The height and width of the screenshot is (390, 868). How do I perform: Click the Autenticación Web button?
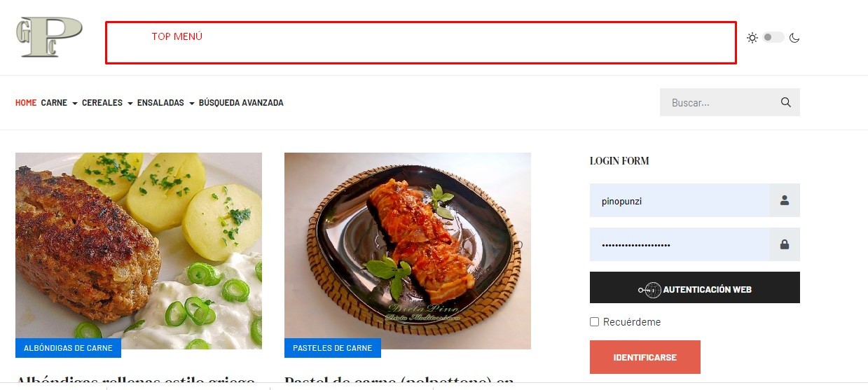[x=695, y=288]
